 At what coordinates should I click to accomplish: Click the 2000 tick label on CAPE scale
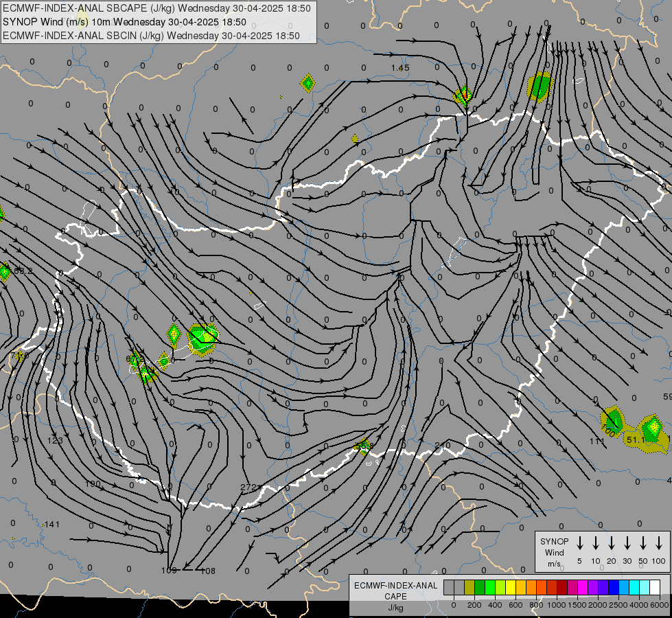pyautogui.click(x=598, y=605)
